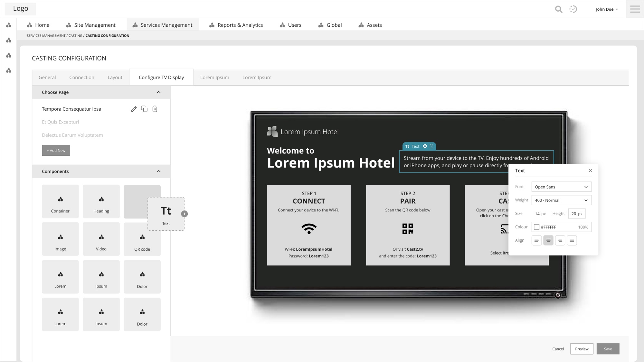Screen dimensions: 644x362
Task: Open the Site Management menu
Action: (x=90, y=25)
